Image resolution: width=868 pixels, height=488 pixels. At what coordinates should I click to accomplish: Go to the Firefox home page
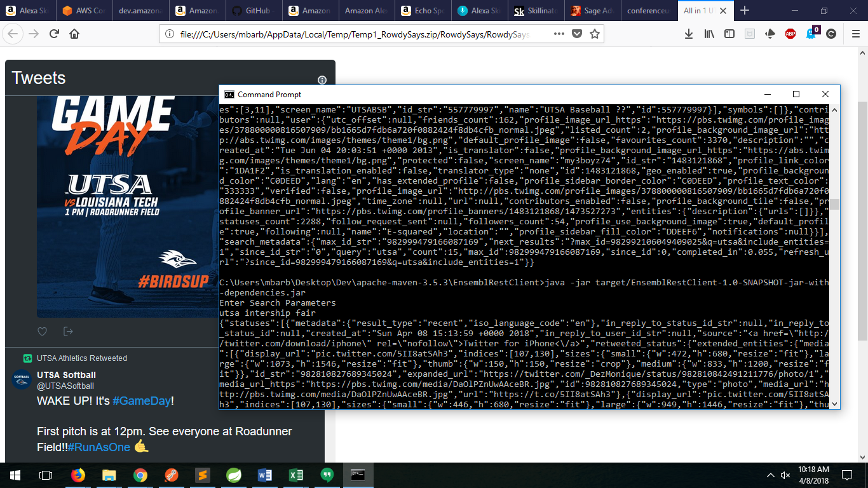pos(74,34)
